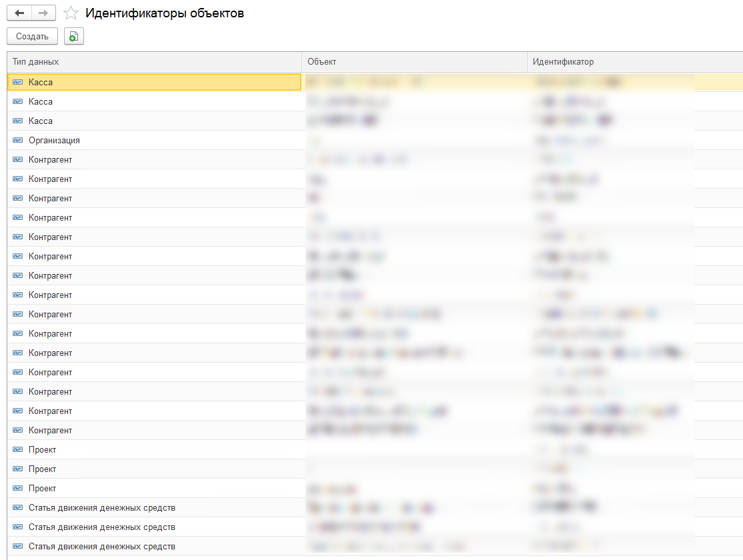The image size is (743, 560).
Task: Click the Создать button
Action: (x=32, y=37)
